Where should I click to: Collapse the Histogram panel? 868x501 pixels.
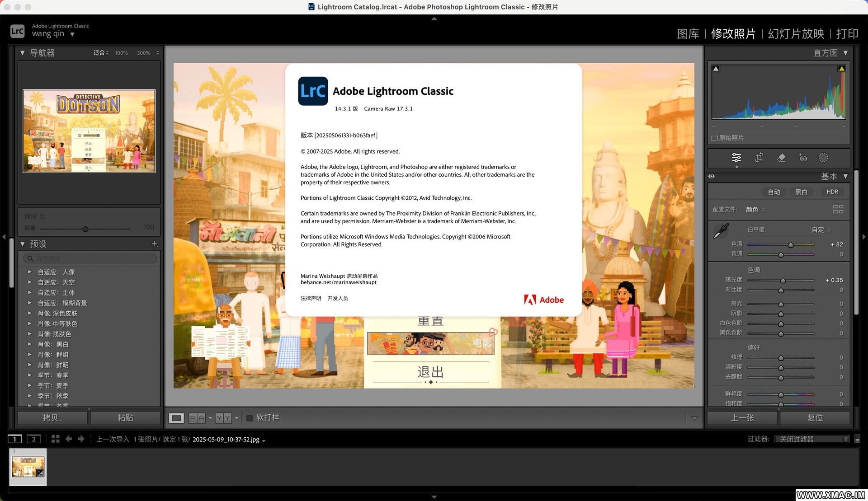coord(845,53)
